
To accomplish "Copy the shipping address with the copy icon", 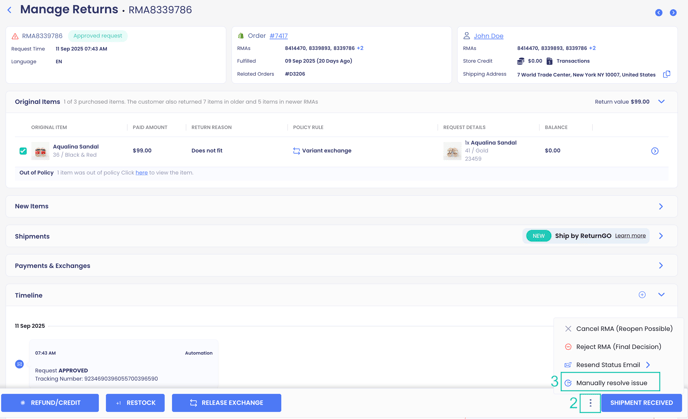I will 667,74.
